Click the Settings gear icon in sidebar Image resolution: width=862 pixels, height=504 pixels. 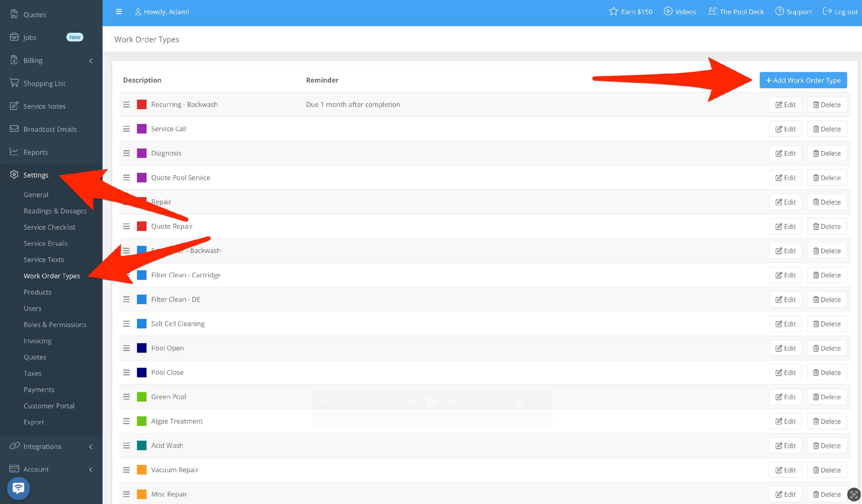click(14, 175)
